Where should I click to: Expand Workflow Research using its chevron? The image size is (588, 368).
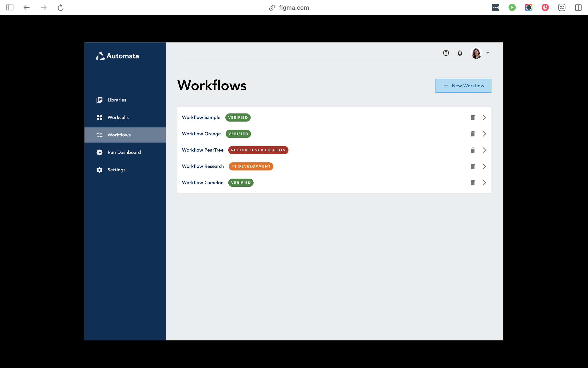(x=484, y=166)
